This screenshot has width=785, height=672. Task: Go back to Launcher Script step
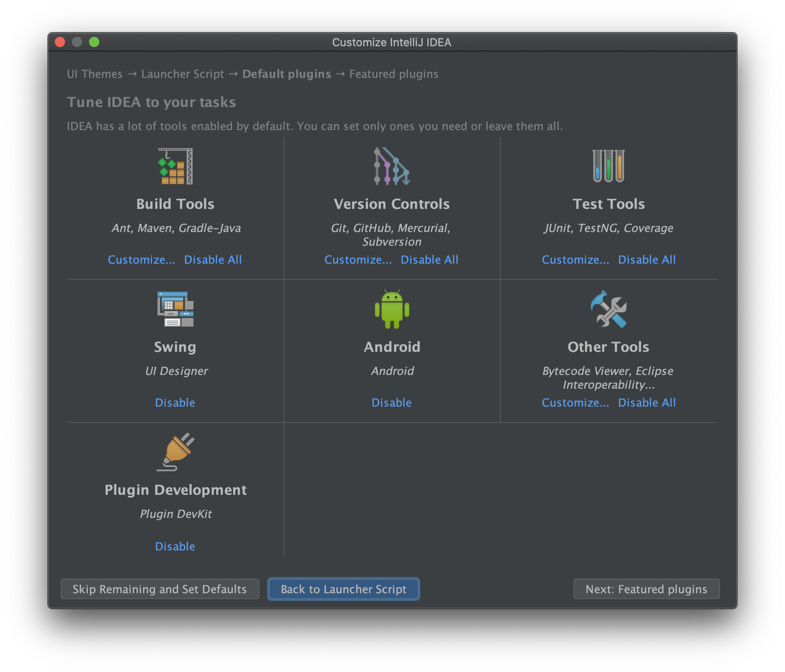[x=344, y=589]
